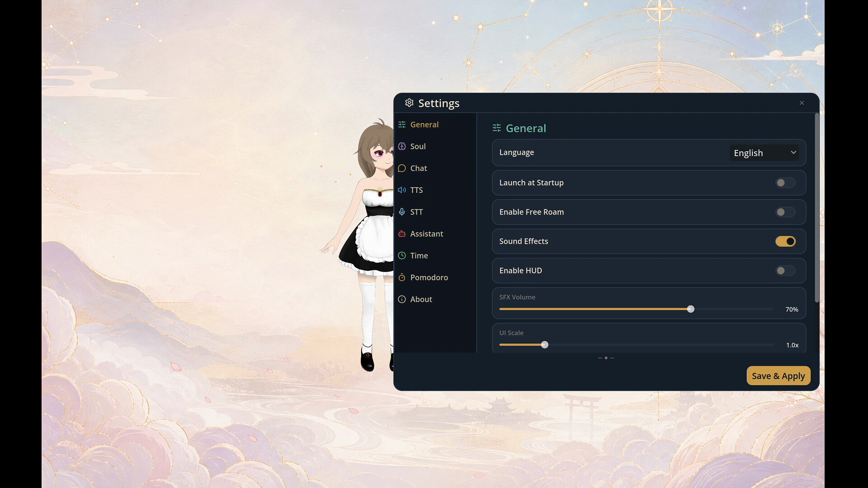Close the Settings window

tap(802, 103)
